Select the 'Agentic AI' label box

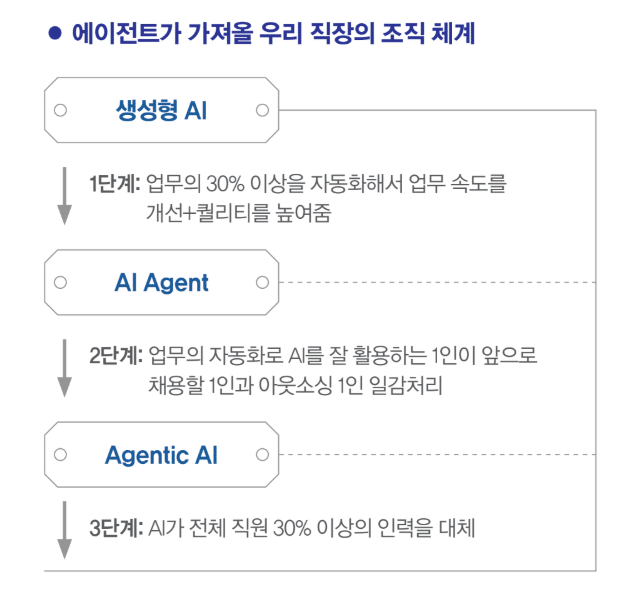pyautogui.click(x=161, y=455)
